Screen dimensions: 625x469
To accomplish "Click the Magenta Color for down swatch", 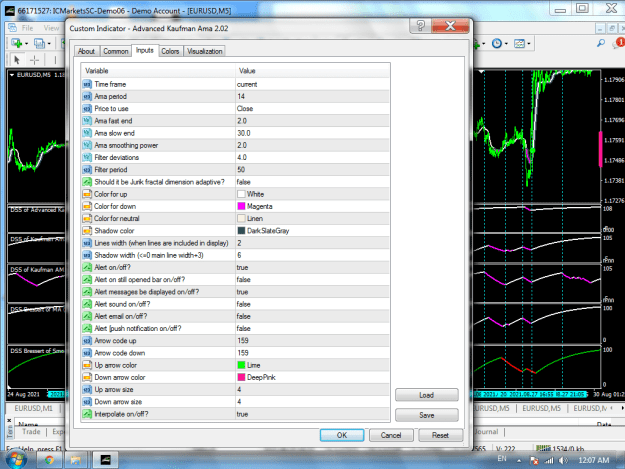I will click(241, 206).
